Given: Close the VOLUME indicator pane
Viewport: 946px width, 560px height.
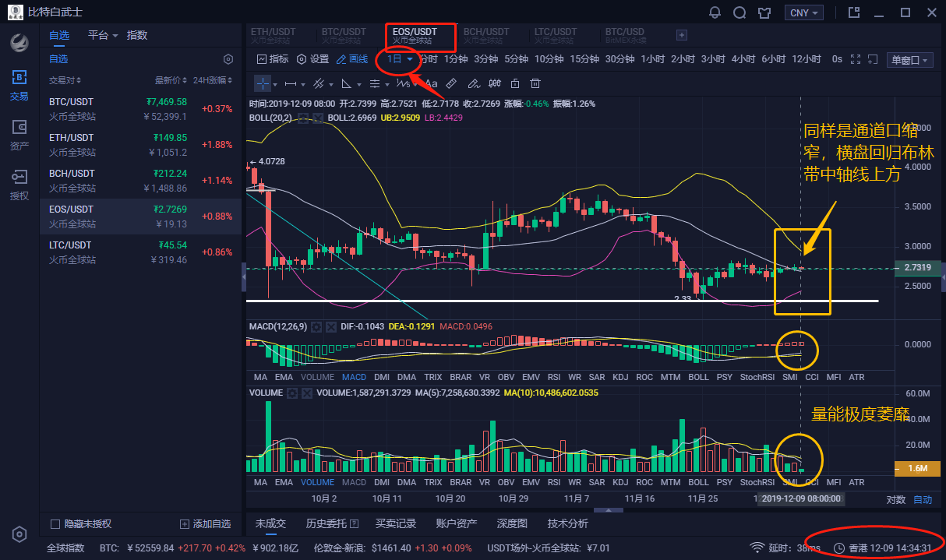Looking at the screenshot, I should point(308,393).
